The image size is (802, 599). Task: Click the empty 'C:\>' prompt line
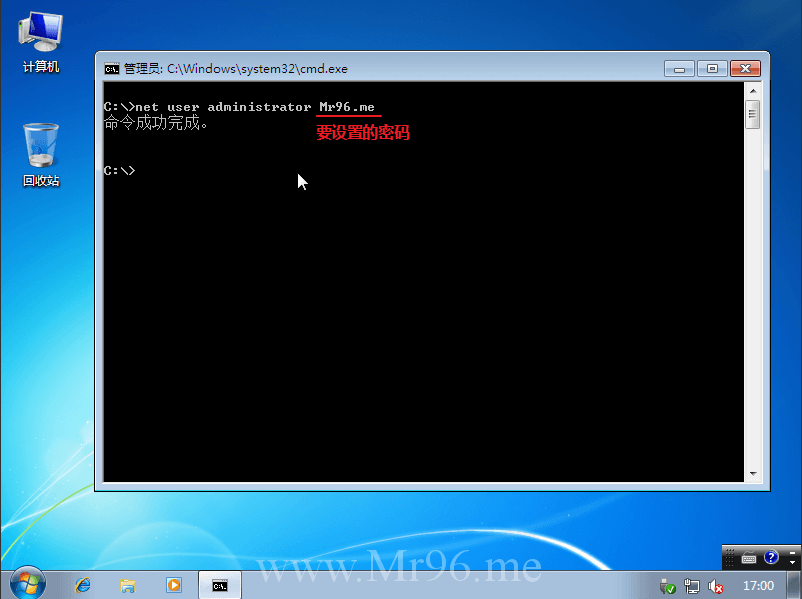tap(119, 170)
